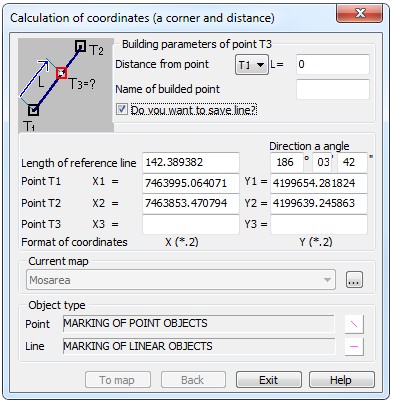
Task: Click the To map button
Action: (x=118, y=380)
